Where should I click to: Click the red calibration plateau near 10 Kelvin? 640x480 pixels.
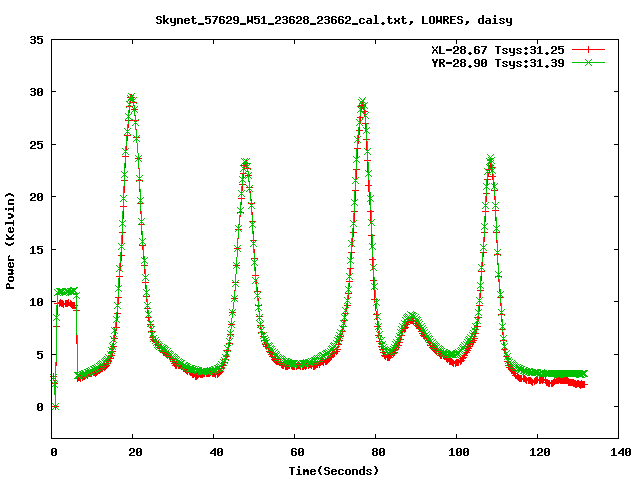(66, 304)
